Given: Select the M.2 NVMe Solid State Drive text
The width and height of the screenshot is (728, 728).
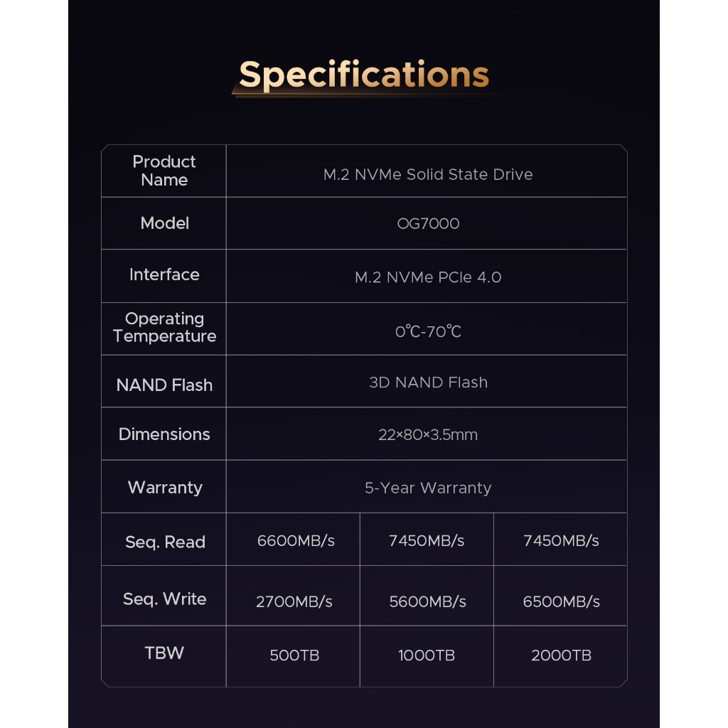Looking at the screenshot, I should coord(427,175).
